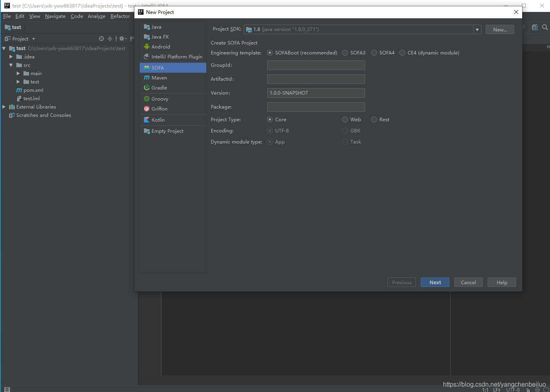Open the Refactor menu

120,16
